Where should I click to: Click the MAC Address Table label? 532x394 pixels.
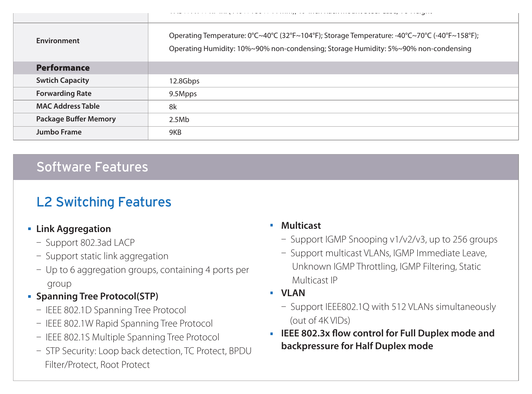tap(68, 106)
